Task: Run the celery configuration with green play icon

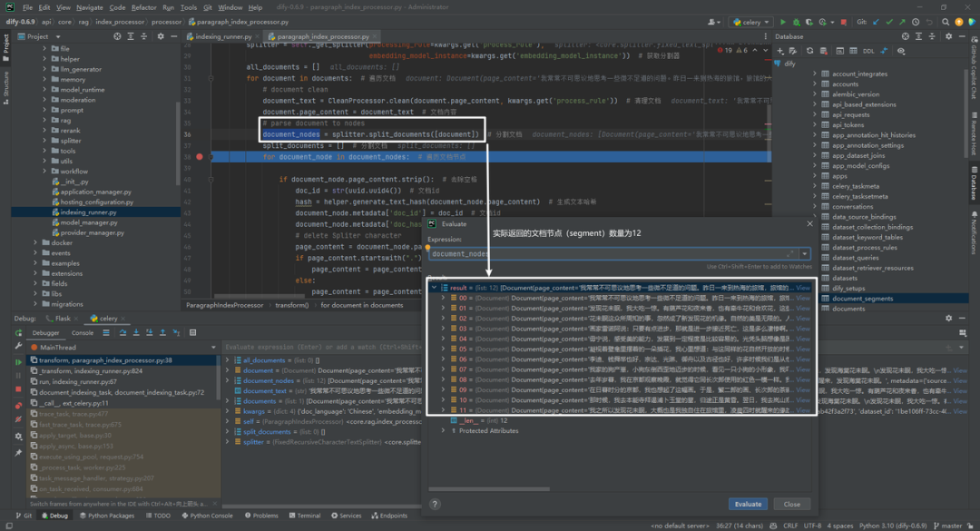Action: [782, 22]
